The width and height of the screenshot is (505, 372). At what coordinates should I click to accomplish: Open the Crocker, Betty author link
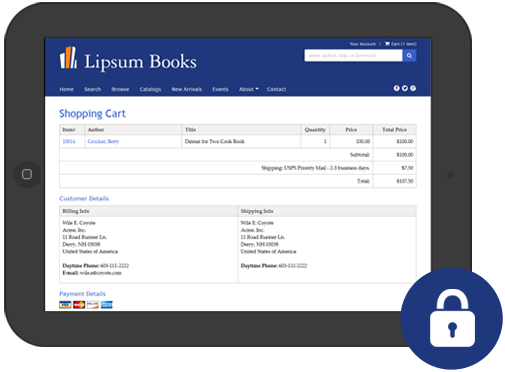pos(103,141)
